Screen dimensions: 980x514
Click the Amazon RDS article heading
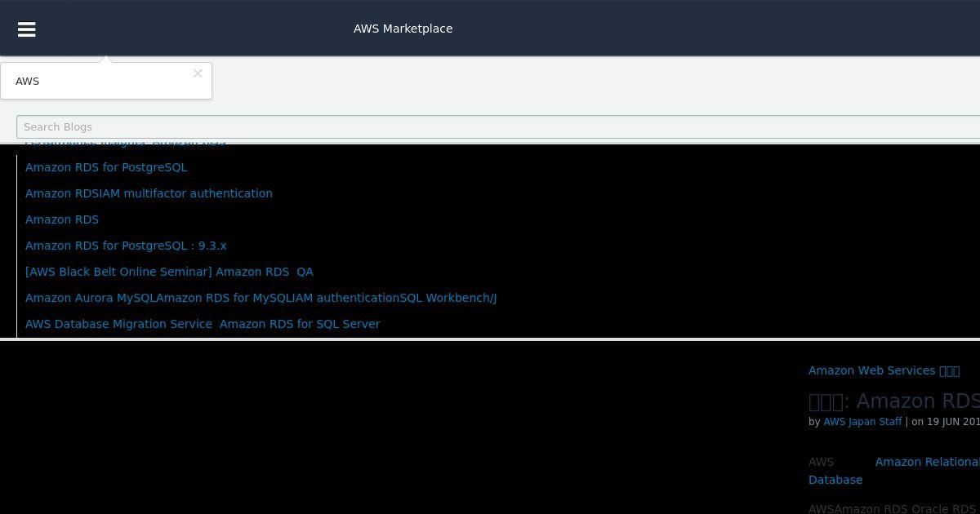pyautogui.click(x=894, y=401)
